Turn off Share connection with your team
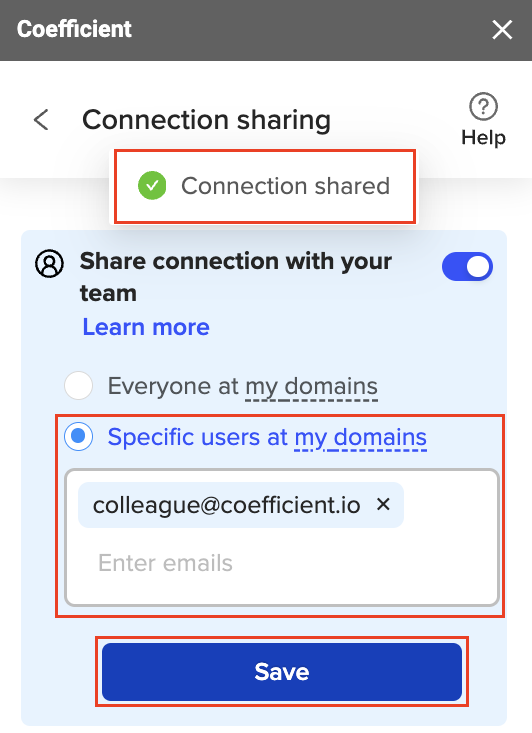The height and width of the screenshot is (733, 532). [467, 266]
